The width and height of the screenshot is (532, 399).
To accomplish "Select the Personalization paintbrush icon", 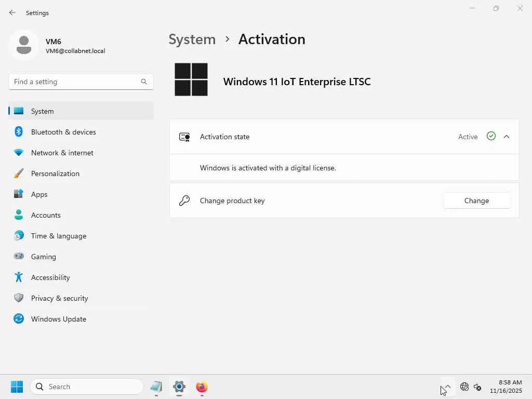I will coord(19,174).
